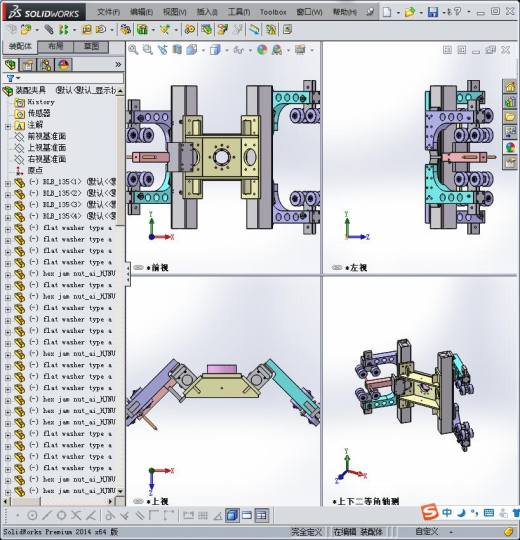This screenshot has height=540, width=520.
Task: Click the Edit Appearance color ball icon
Action: pyautogui.click(x=262, y=50)
